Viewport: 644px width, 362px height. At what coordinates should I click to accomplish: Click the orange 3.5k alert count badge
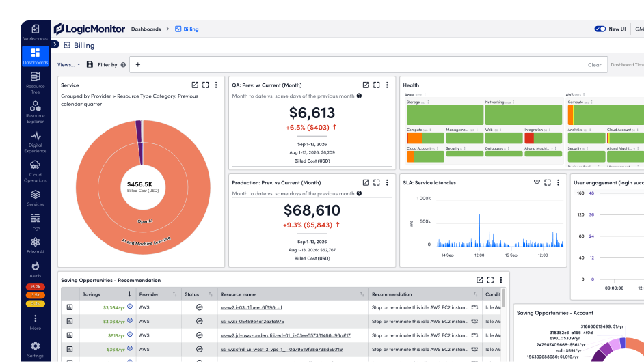(x=36, y=295)
